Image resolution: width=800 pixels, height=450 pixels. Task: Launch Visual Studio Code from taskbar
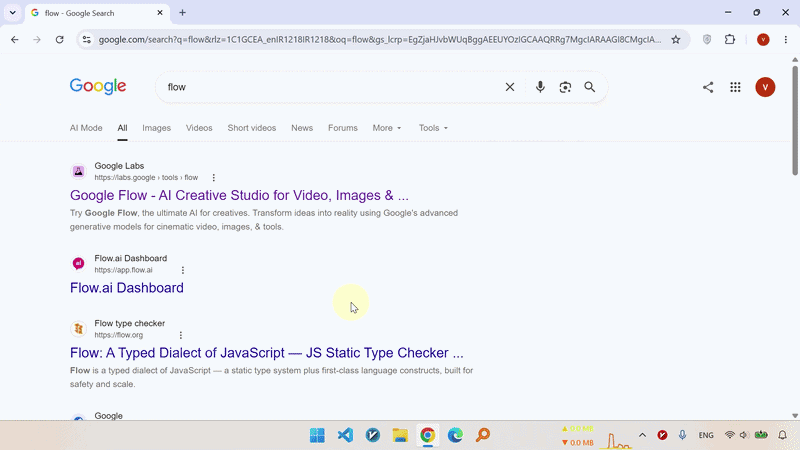[345, 435]
